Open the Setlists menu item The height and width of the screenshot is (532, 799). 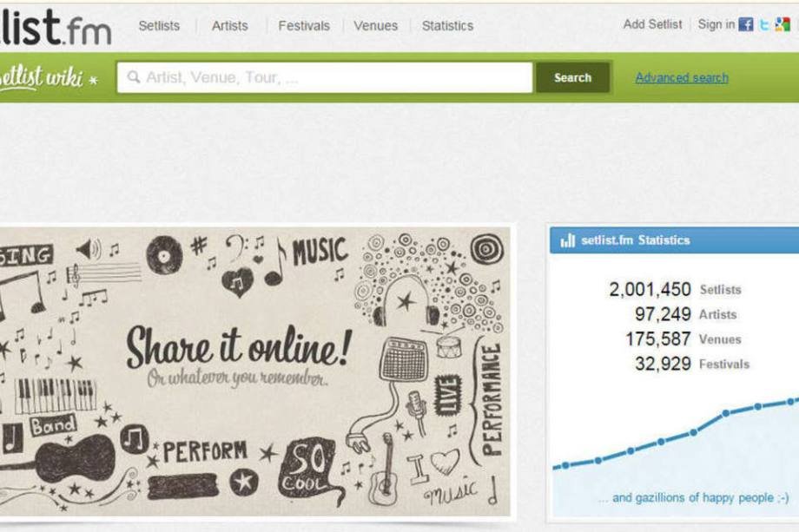pyautogui.click(x=159, y=25)
